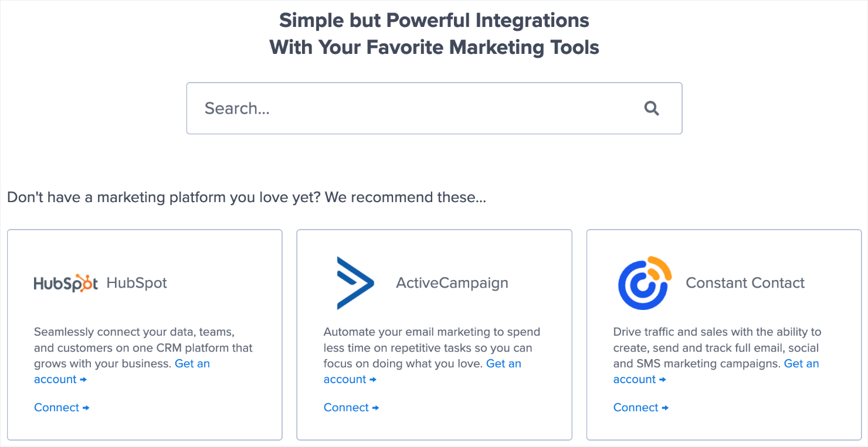Click the arrow after ActiveCampaign's Connect link
Image resolution: width=868 pixels, height=447 pixels.
[x=376, y=407]
